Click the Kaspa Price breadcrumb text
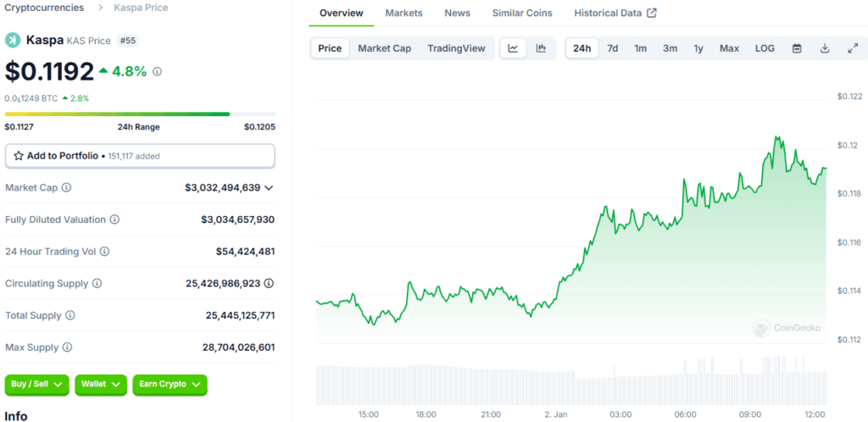868x422 pixels. click(x=142, y=8)
